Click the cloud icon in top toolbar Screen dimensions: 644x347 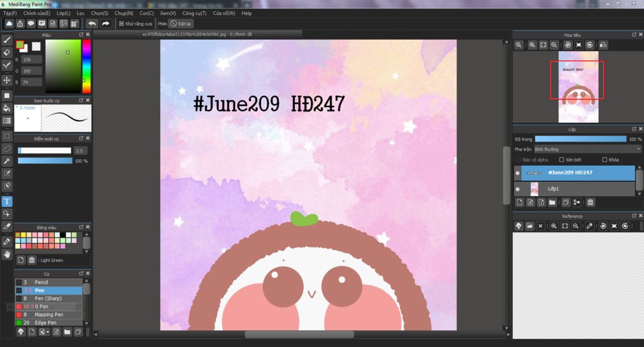pos(9,24)
